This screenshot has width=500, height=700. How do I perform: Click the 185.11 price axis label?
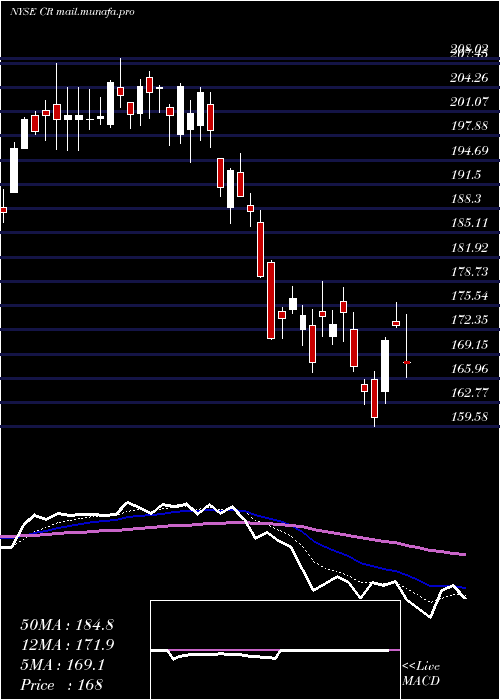point(469,223)
